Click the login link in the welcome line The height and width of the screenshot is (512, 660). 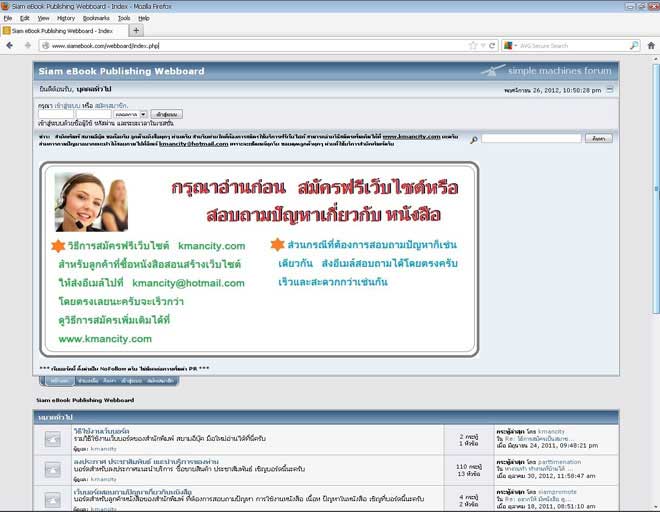tap(67, 105)
